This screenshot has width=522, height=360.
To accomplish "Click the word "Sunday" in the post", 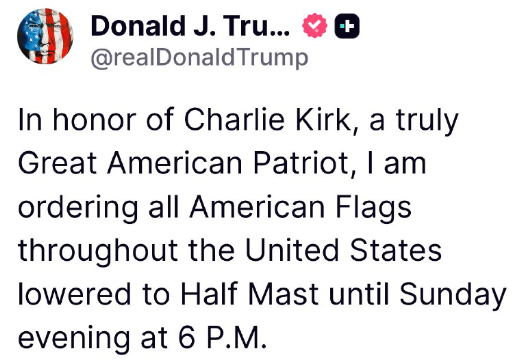I will click(453, 295).
